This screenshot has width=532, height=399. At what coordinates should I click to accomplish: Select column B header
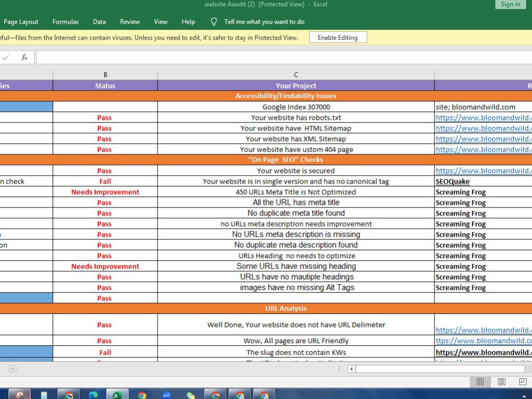[x=105, y=74]
